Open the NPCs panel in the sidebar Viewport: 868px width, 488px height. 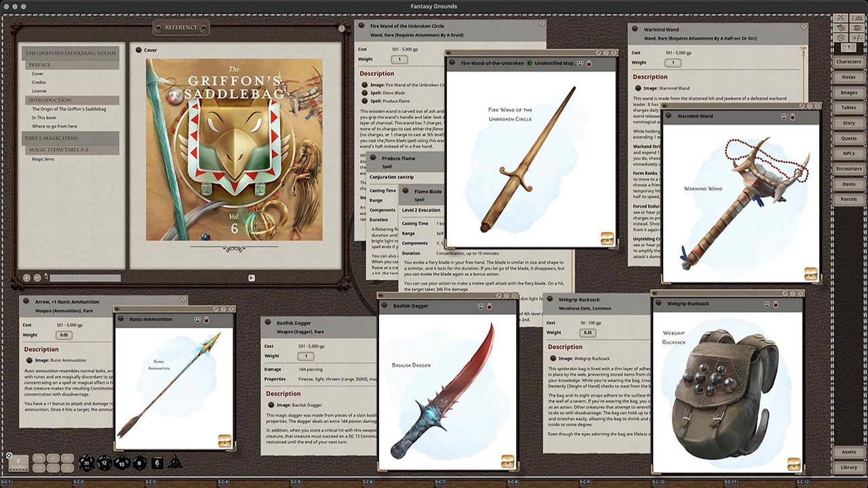pos(849,153)
